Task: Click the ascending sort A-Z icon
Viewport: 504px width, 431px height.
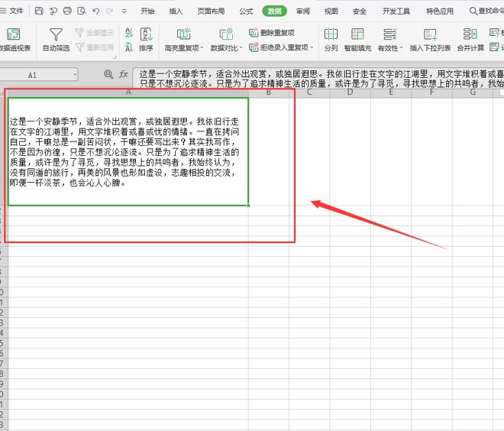Action: coord(129,32)
